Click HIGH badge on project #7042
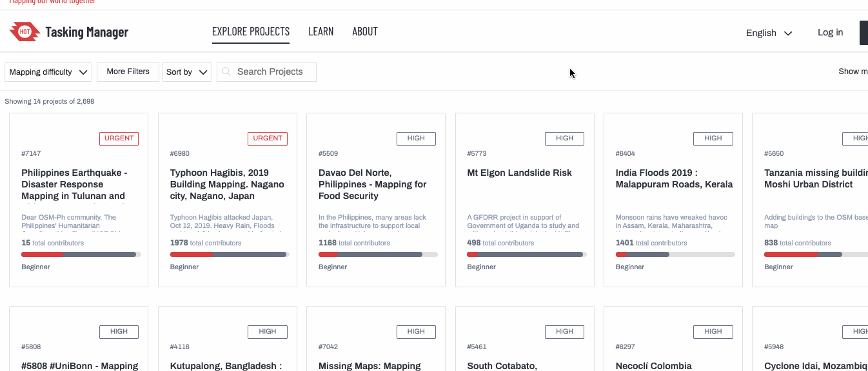 pyautogui.click(x=416, y=332)
